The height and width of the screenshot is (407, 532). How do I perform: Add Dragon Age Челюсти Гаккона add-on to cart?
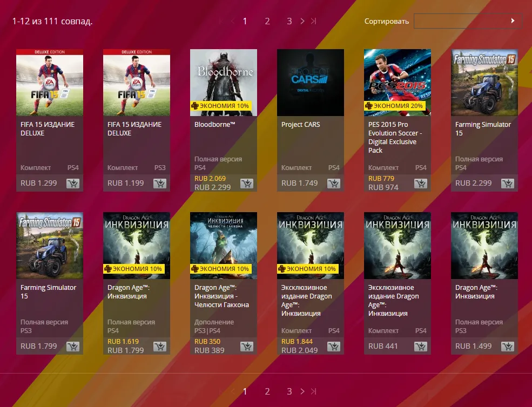[x=247, y=347]
